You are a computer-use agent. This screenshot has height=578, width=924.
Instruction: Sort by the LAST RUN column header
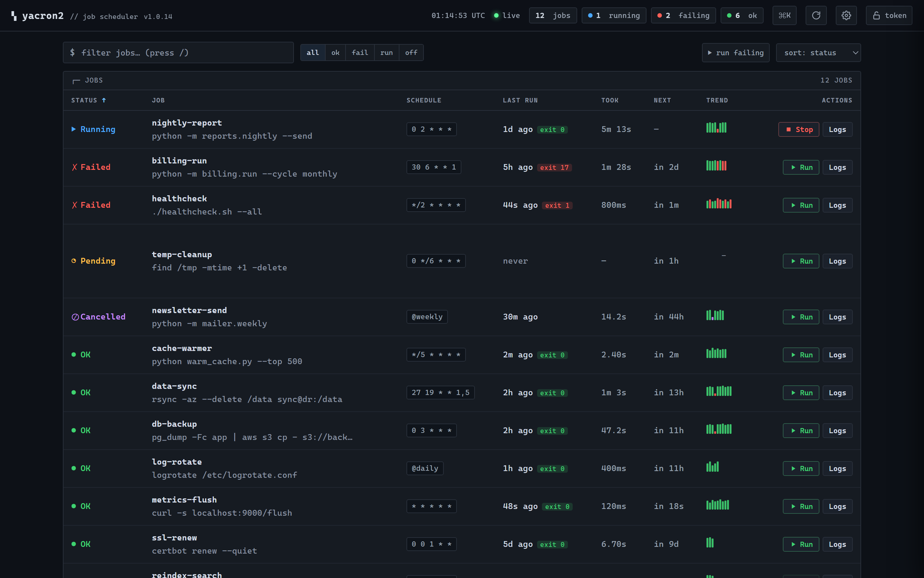click(x=520, y=100)
